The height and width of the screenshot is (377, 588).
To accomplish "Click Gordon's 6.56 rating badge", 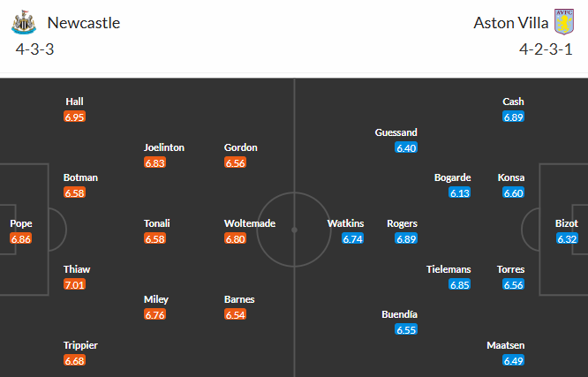I will 236,162.
